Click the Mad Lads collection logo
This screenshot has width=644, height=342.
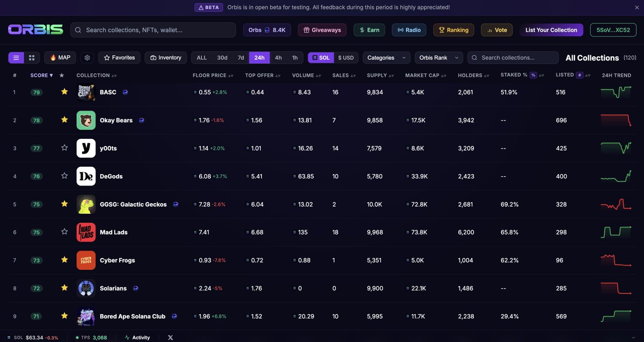coord(86,232)
